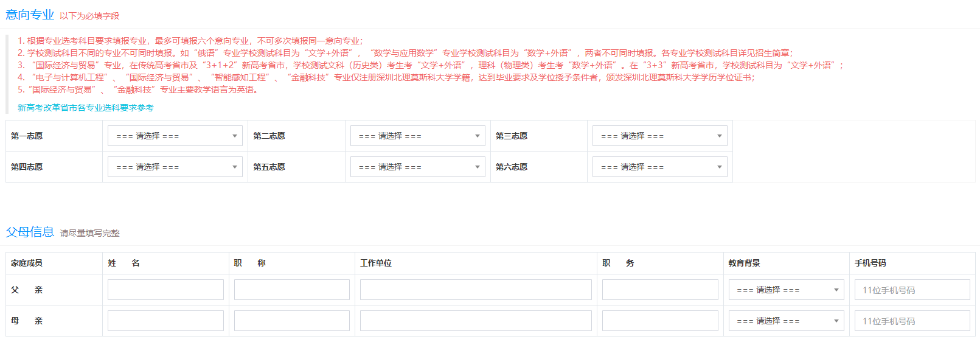Open the 第六志愿 major dropdown

click(x=660, y=167)
